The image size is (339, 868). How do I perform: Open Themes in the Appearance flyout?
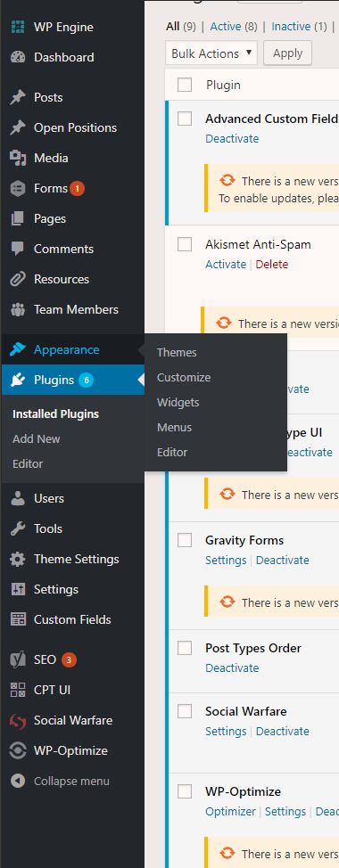pyautogui.click(x=177, y=353)
